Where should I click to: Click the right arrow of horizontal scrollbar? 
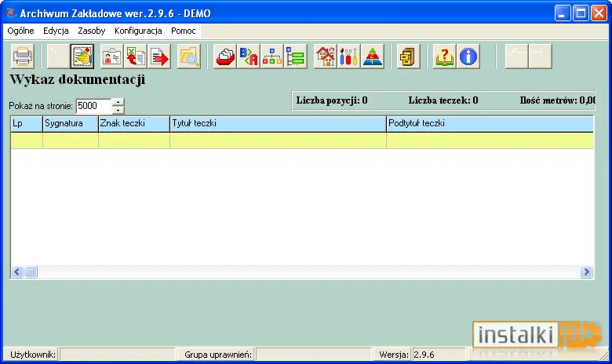pos(586,272)
